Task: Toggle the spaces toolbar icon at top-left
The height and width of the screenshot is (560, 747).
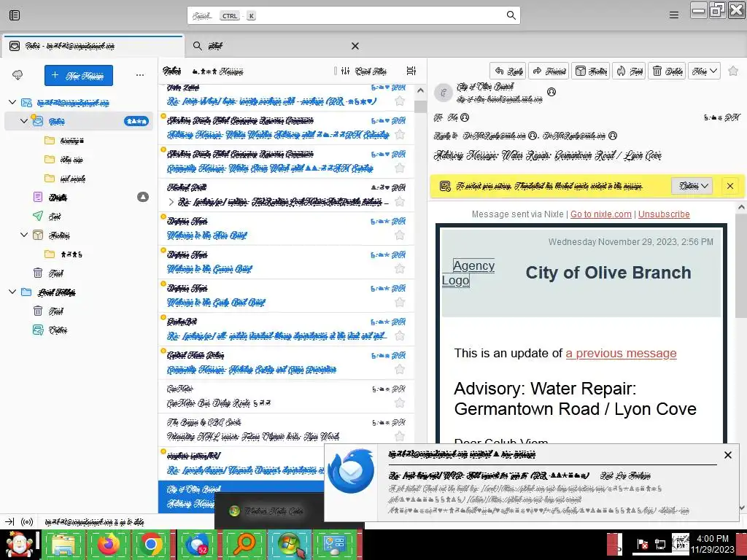Action: click(15, 15)
